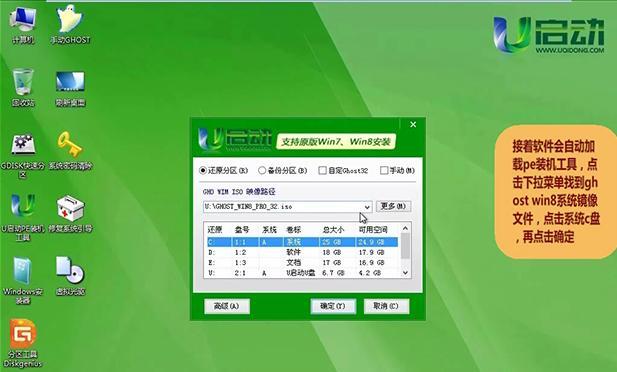This screenshot has width=617, height=372.
Task: Click the 高级(A) button
Action: tap(227, 306)
